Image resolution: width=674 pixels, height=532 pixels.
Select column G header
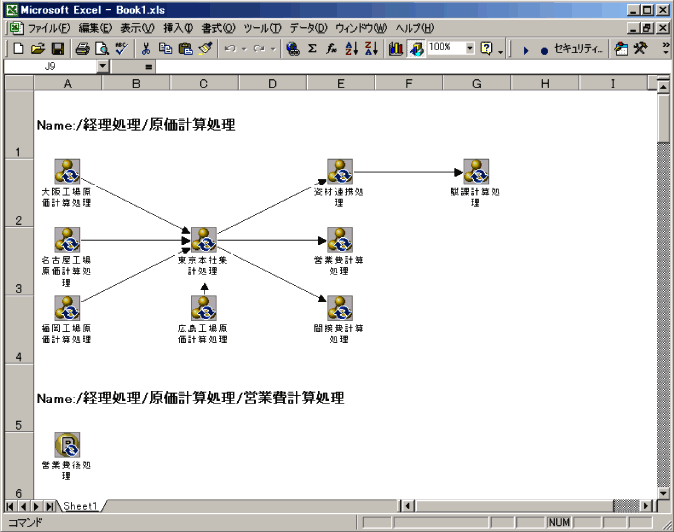(476, 83)
